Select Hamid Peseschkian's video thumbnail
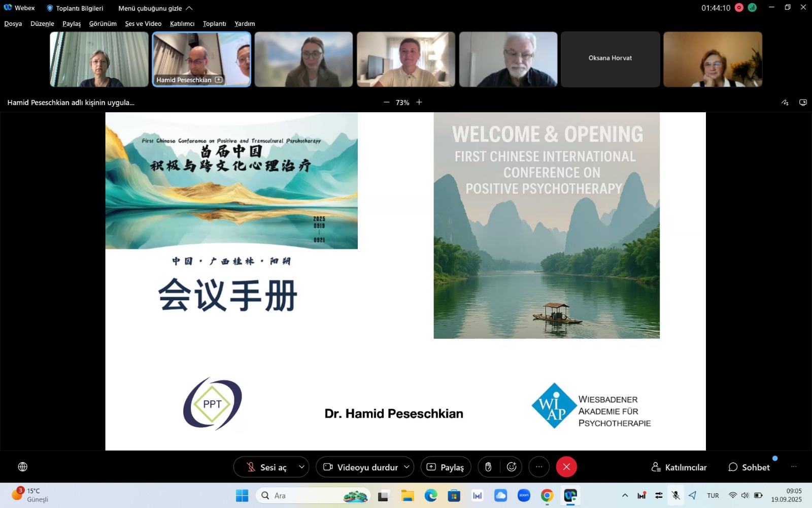 [x=201, y=59]
